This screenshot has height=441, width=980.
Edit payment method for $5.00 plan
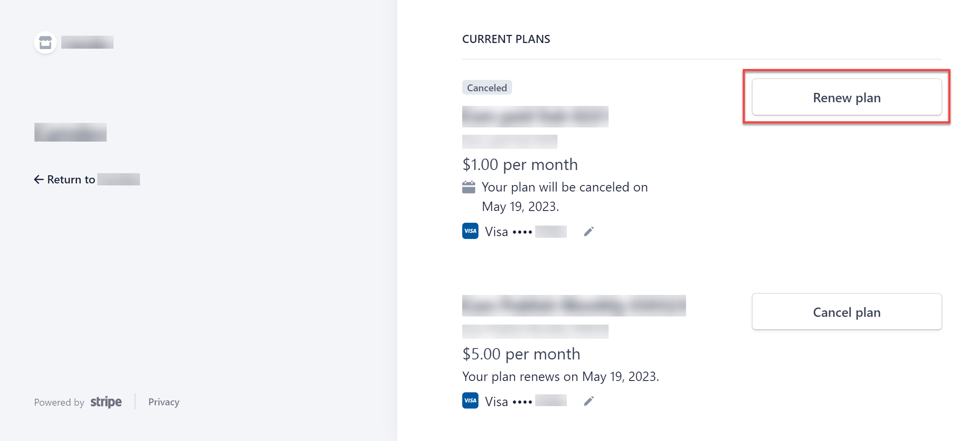(x=589, y=401)
